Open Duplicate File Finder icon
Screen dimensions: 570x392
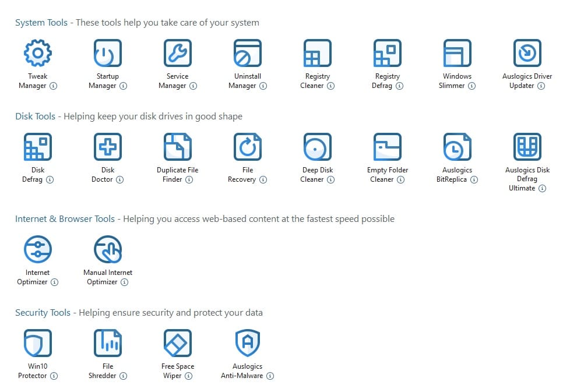pyautogui.click(x=177, y=147)
